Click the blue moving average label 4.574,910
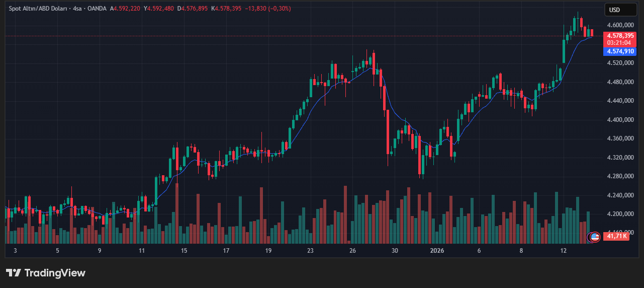The image size is (644, 288). pyautogui.click(x=620, y=51)
